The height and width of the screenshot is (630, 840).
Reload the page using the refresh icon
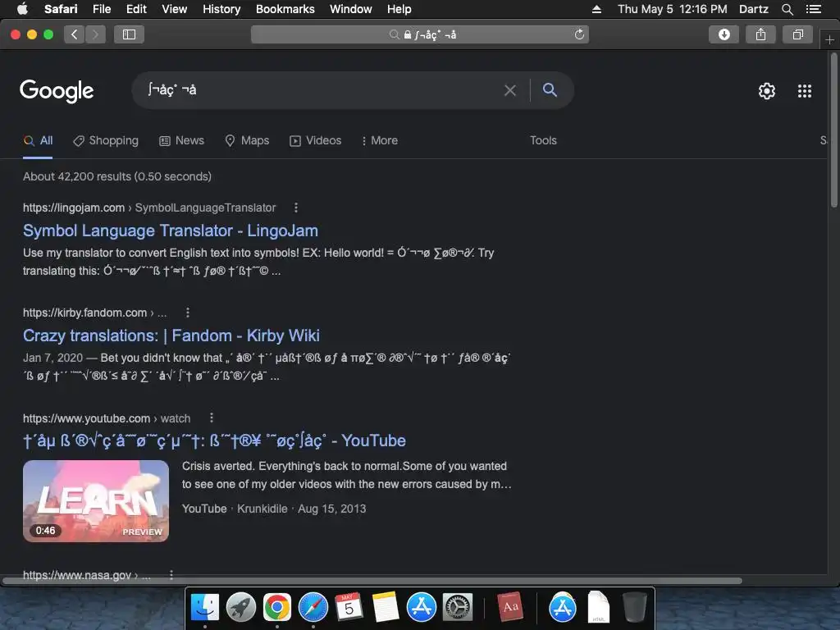(579, 34)
